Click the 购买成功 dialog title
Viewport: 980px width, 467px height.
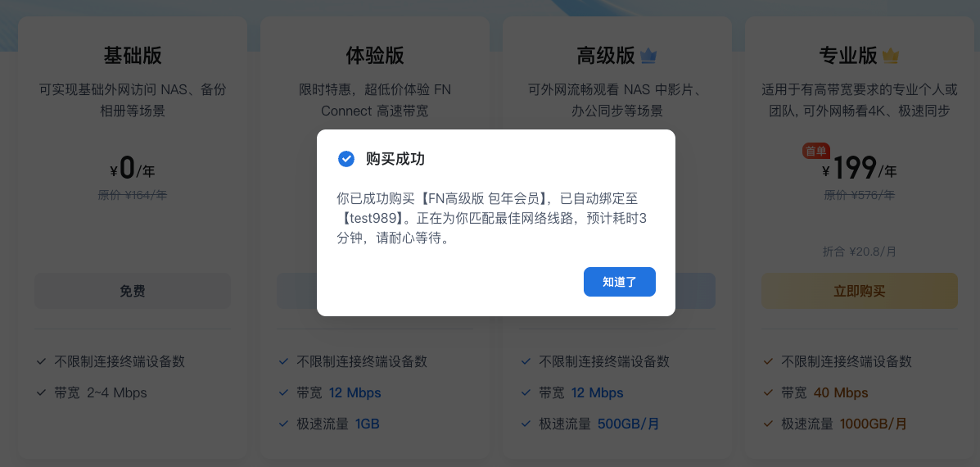point(395,159)
